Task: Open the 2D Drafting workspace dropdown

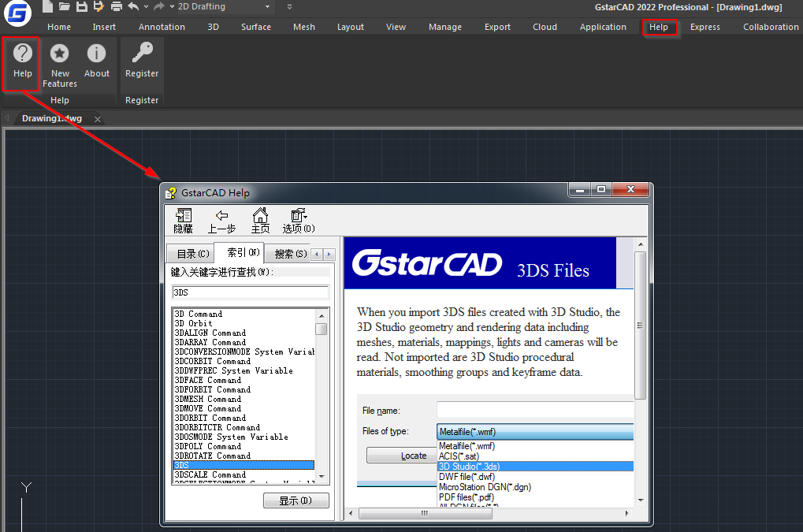Action: pos(267,7)
